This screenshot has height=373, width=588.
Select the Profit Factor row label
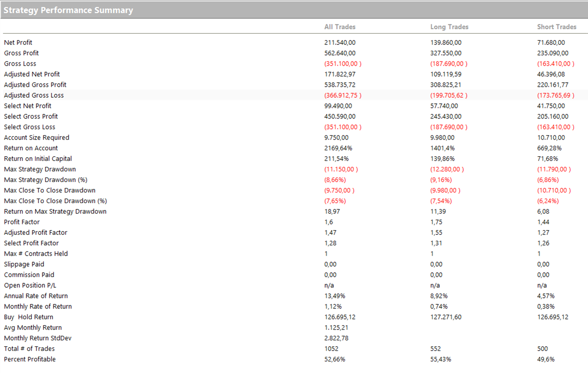click(22, 222)
